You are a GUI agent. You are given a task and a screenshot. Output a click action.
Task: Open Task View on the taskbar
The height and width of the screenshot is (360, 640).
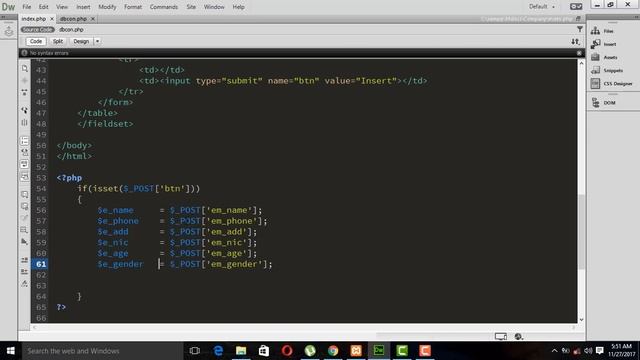point(195,351)
